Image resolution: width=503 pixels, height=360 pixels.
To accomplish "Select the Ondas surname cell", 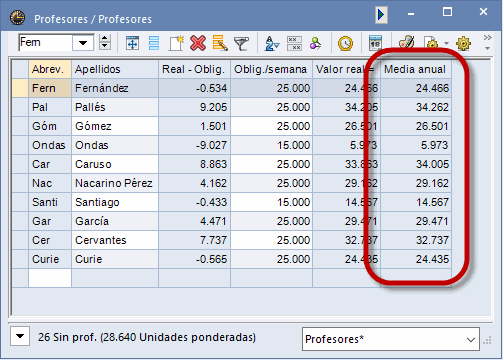I will coord(115,145).
